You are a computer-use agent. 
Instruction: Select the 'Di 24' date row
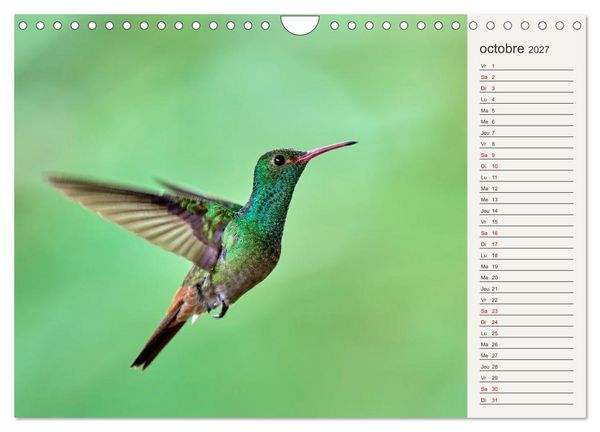(527, 322)
